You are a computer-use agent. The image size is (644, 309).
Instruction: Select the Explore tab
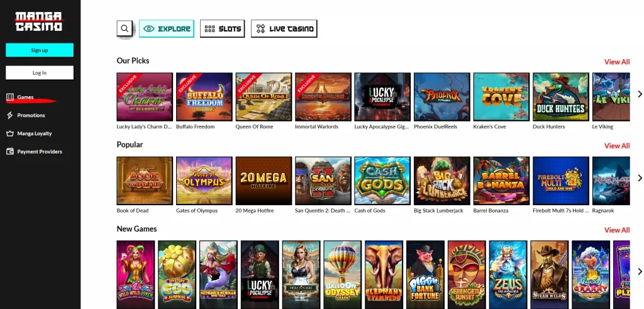[x=166, y=29]
